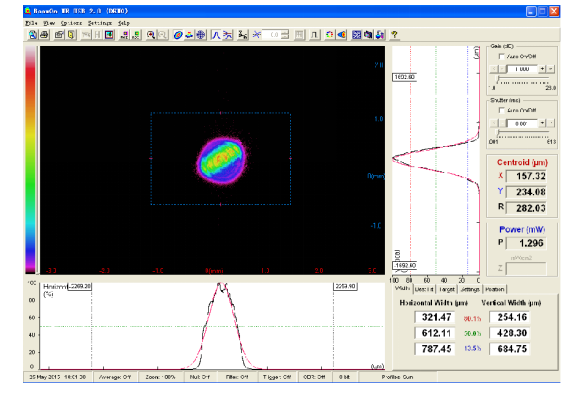Select the Width tab
Viewport: 573px width, 395px height.
[x=403, y=289]
